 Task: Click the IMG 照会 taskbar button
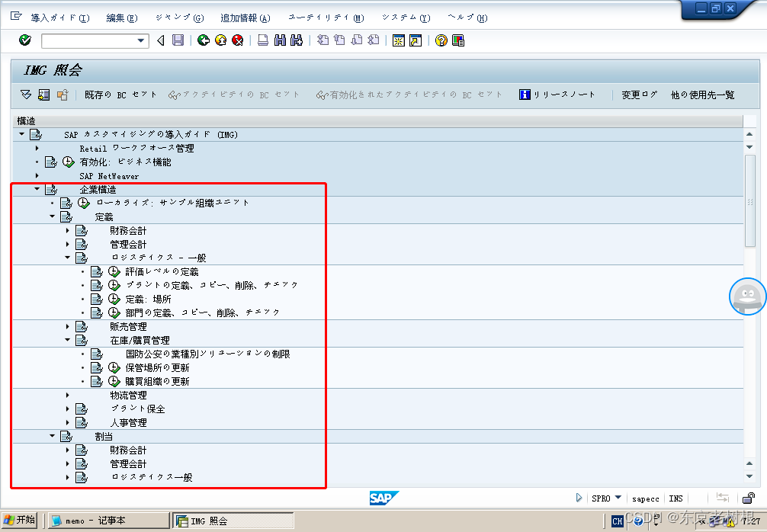(x=233, y=521)
